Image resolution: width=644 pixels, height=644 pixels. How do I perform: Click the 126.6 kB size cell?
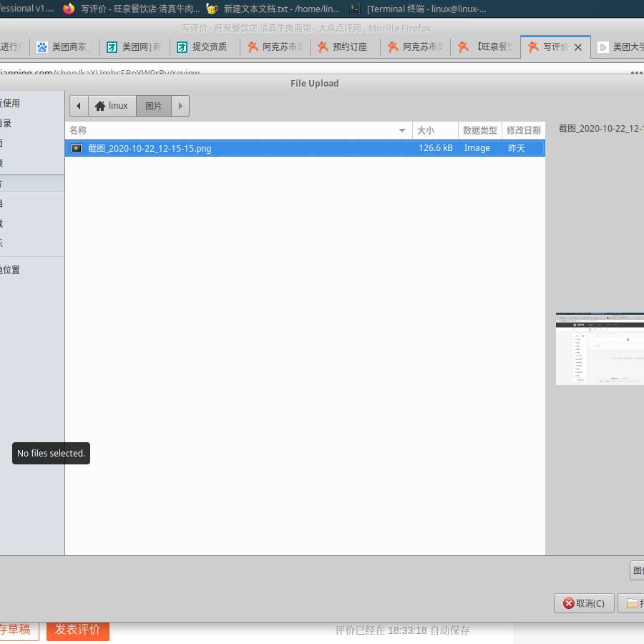click(435, 148)
